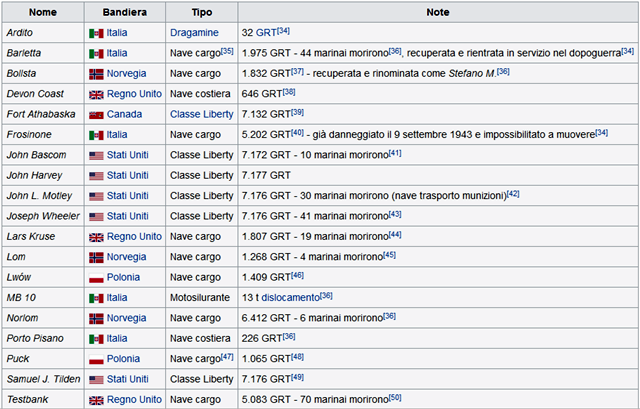
Task: Open the dislocamento link in MB 10 row
Action: 290,298
